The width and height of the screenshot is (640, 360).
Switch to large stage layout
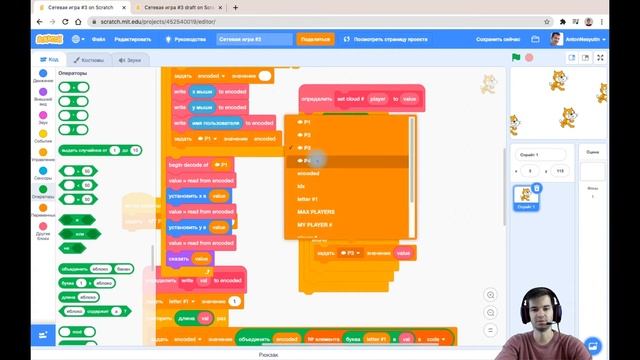coord(585,58)
